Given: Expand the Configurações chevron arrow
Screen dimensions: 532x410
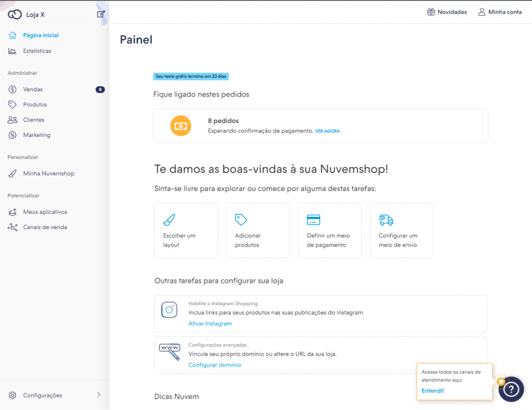Looking at the screenshot, I should click(99, 395).
